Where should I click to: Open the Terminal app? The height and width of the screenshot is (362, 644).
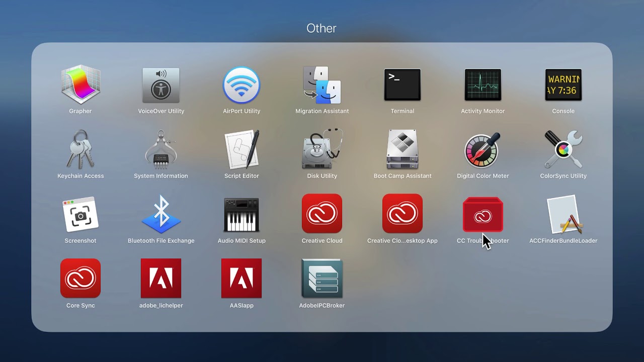(403, 84)
